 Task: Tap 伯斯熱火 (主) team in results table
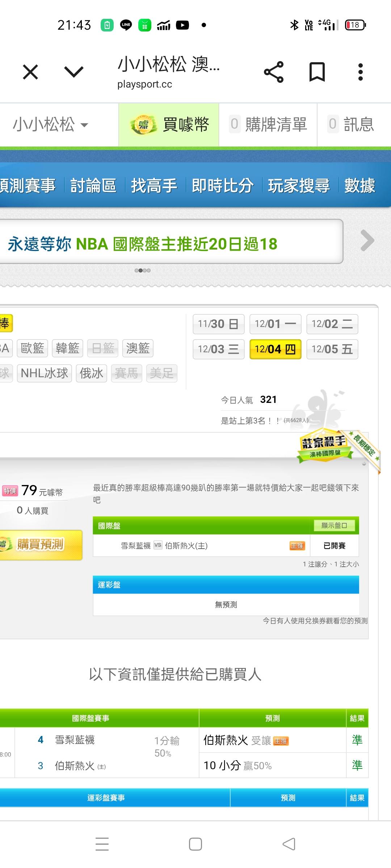click(x=80, y=766)
